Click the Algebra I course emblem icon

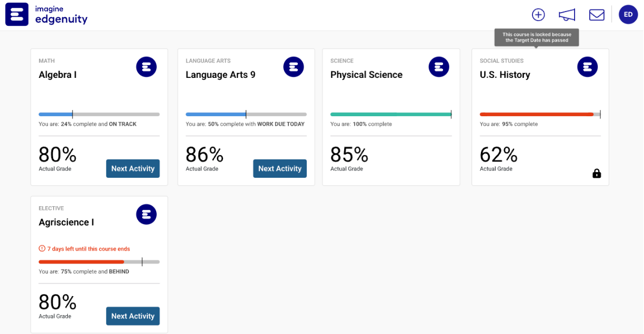pyautogui.click(x=146, y=67)
